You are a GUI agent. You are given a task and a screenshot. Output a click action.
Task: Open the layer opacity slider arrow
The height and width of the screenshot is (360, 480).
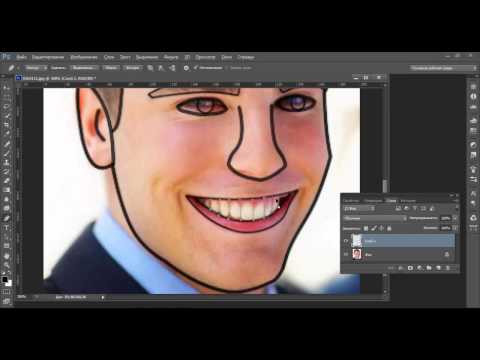tap(455, 218)
